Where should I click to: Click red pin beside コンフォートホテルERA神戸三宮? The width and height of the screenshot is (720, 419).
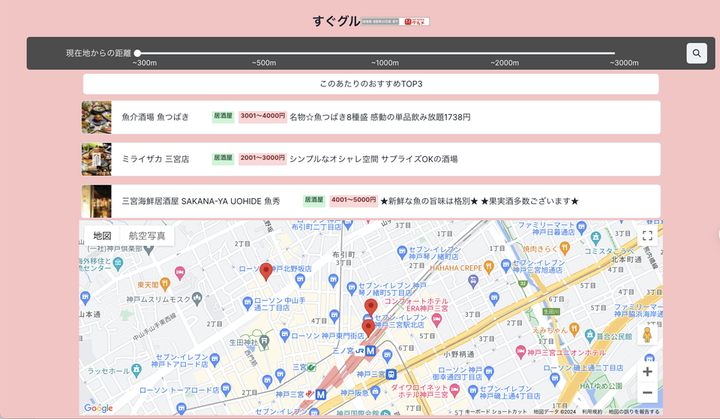point(371,307)
